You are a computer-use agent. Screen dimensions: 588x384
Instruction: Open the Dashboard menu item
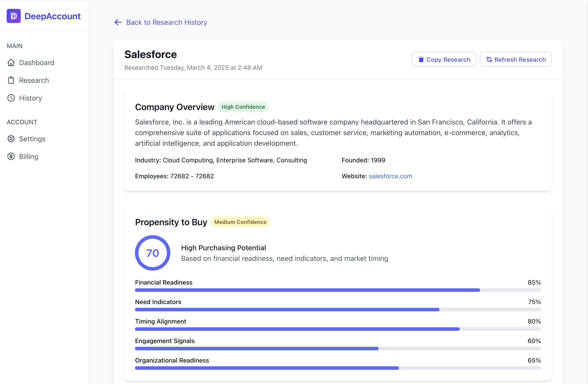click(36, 63)
